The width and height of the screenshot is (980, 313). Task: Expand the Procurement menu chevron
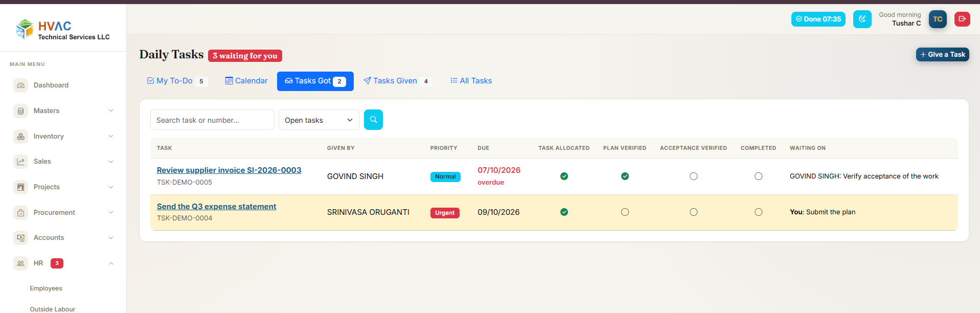pyautogui.click(x=111, y=213)
